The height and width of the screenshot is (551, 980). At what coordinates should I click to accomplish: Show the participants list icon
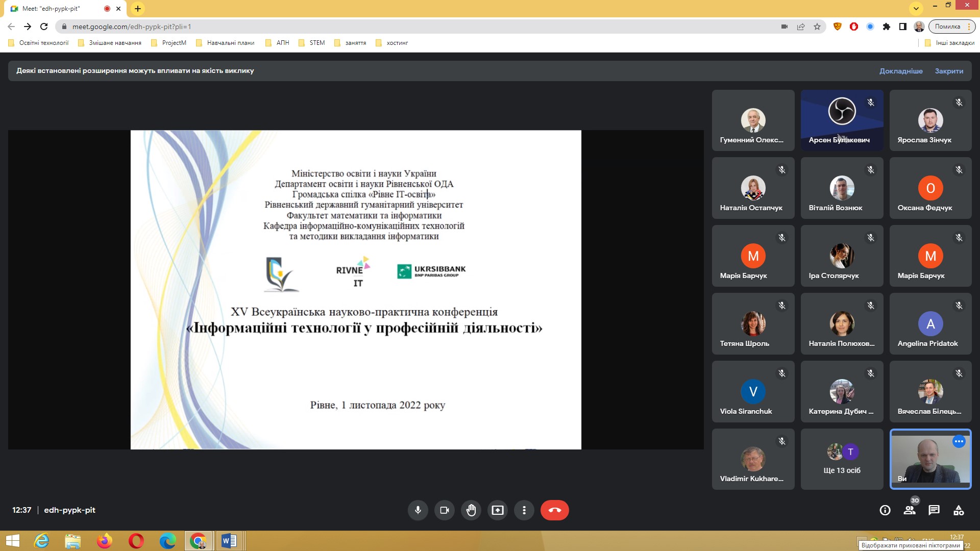910,510
